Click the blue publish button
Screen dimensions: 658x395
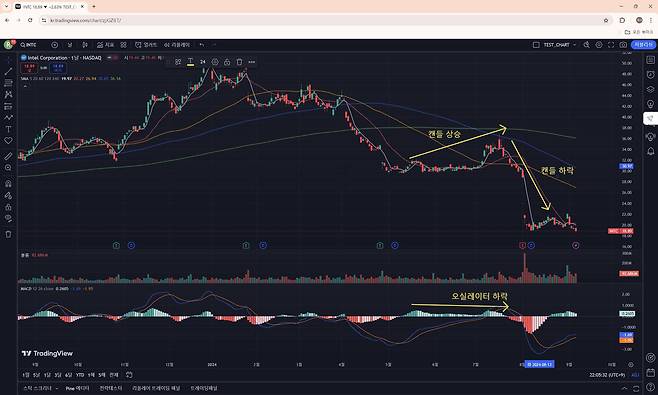pyautogui.click(x=643, y=44)
